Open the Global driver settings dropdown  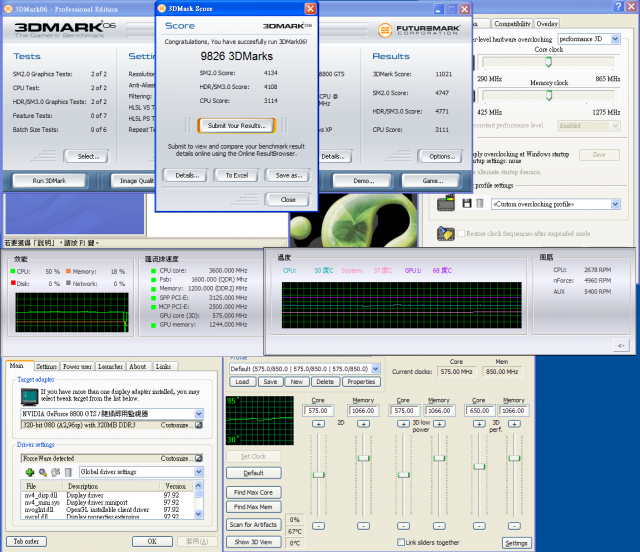pos(199,472)
